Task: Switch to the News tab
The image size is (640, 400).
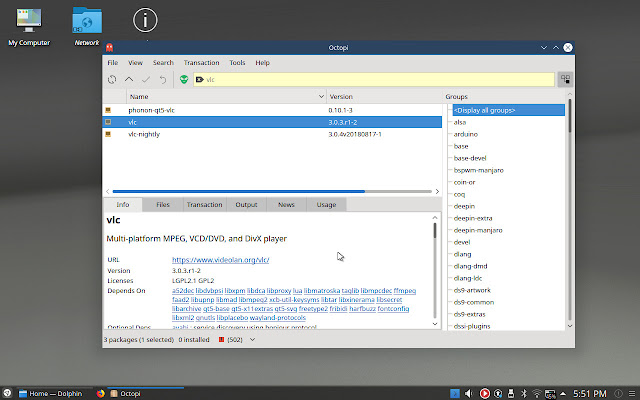Action: 286,205
